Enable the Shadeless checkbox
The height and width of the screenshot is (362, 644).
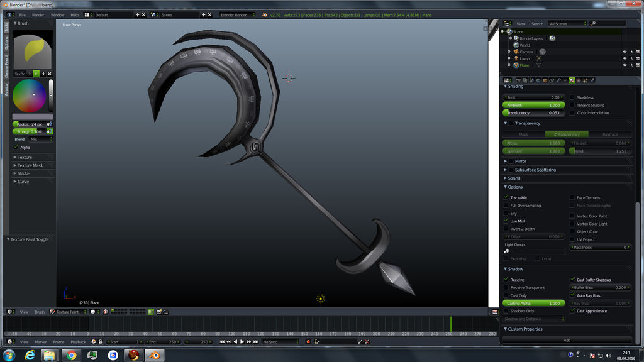572,97
